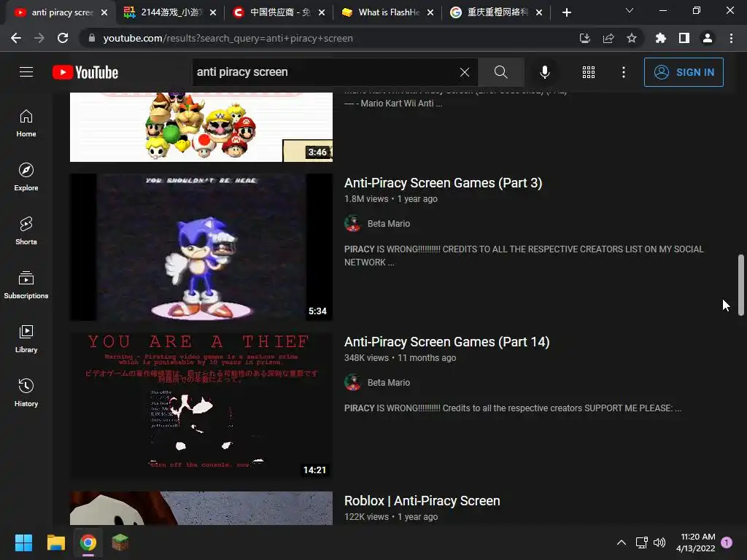Play the Sonic thumbnail video 5:34
747x560 pixels.
[201, 247]
